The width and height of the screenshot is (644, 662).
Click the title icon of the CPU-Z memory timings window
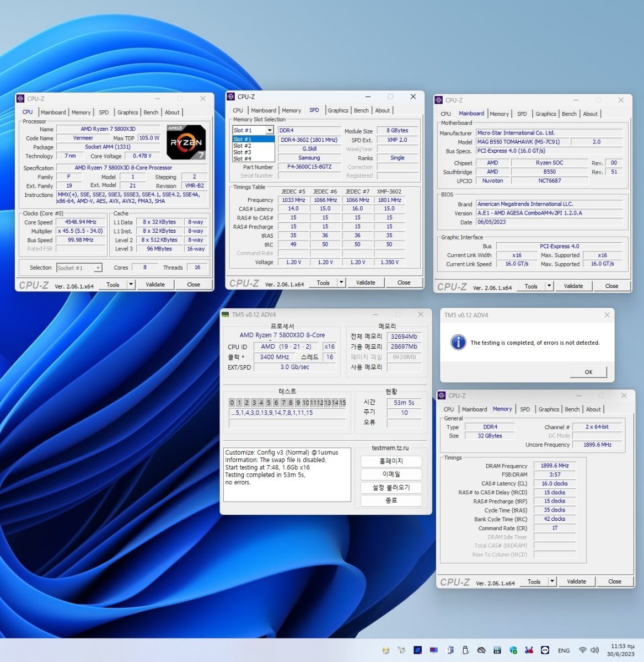(442, 396)
